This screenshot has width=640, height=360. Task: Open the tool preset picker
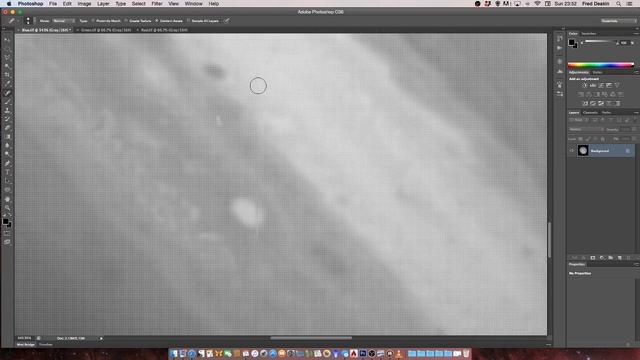point(13,21)
